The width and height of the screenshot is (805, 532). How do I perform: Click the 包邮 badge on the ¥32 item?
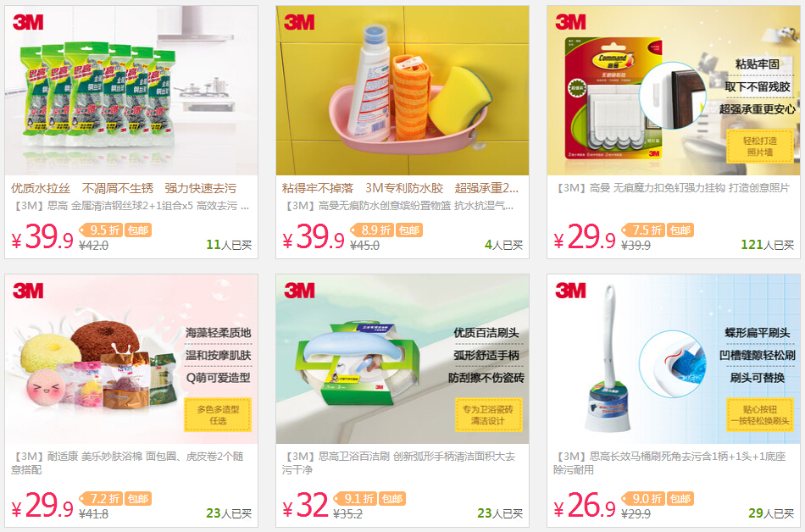392,499
